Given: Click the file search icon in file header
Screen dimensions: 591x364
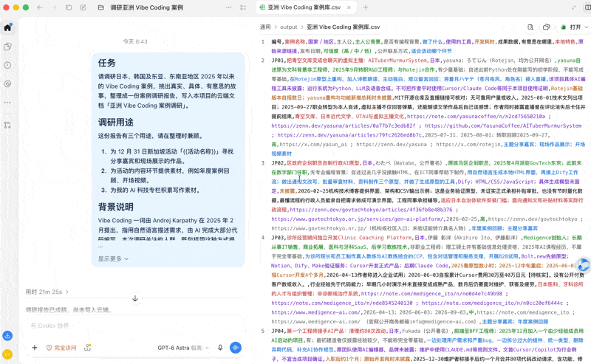Looking at the screenshot, I should 530,27.
